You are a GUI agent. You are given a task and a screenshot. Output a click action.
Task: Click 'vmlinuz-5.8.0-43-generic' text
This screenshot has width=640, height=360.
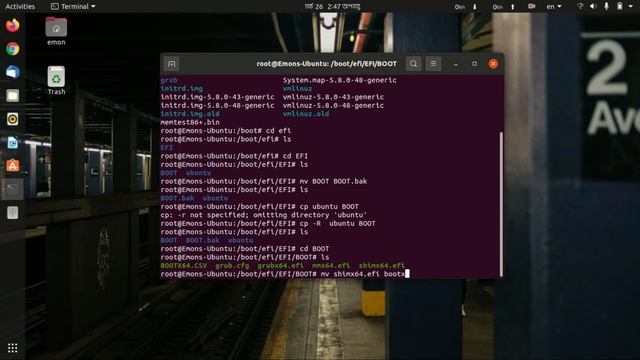click(333, 97)
